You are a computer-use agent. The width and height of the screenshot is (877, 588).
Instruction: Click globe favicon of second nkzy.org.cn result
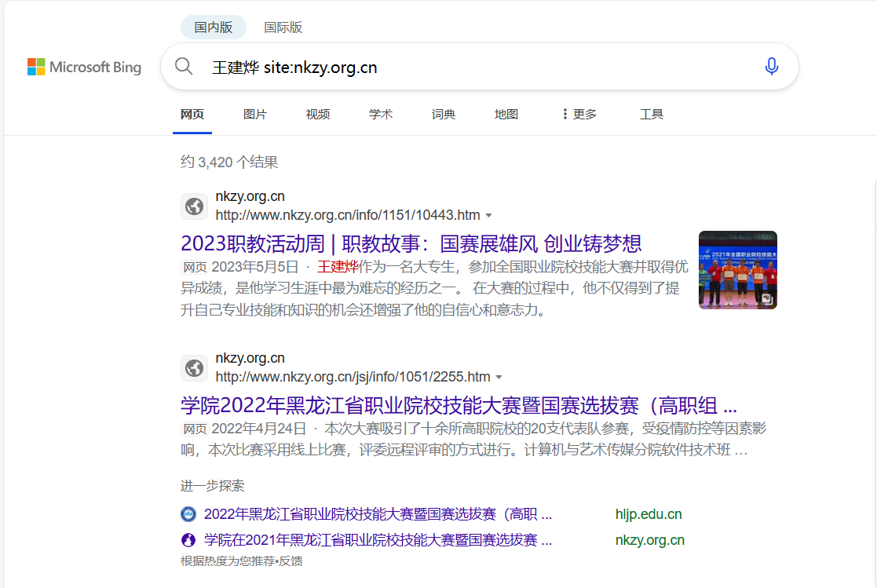tap(194, 368)
